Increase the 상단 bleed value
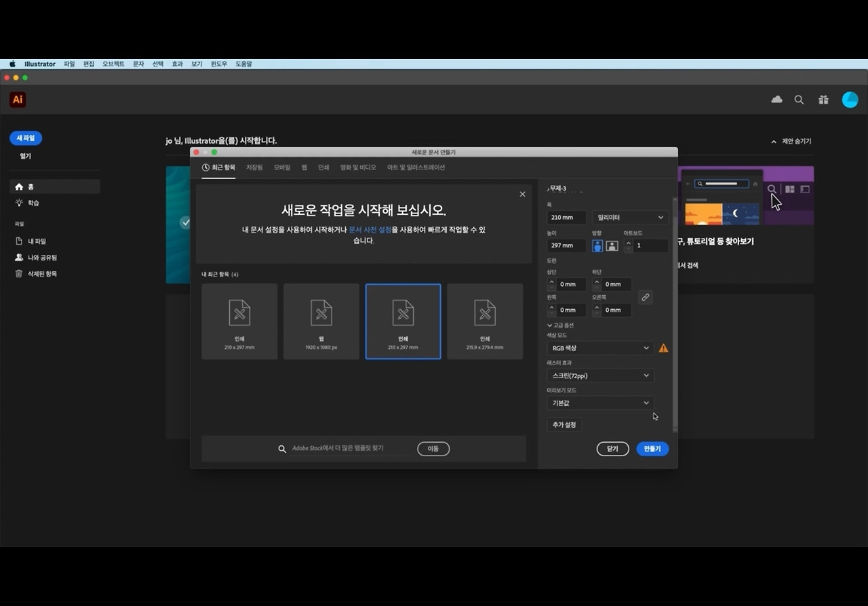The width and height of the screenshot is (868, 606). click(x=551, y=281)
